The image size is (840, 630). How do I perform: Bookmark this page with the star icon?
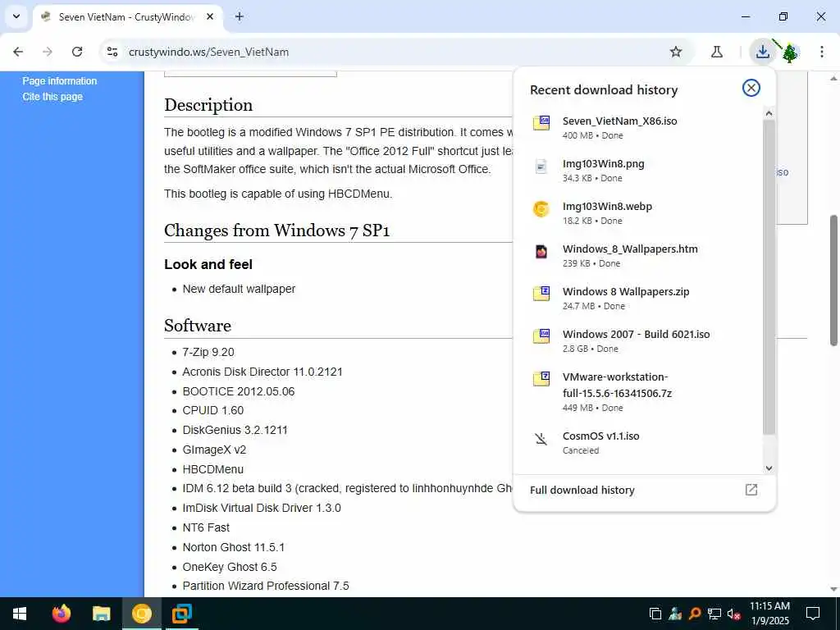(x=676, y=52)
